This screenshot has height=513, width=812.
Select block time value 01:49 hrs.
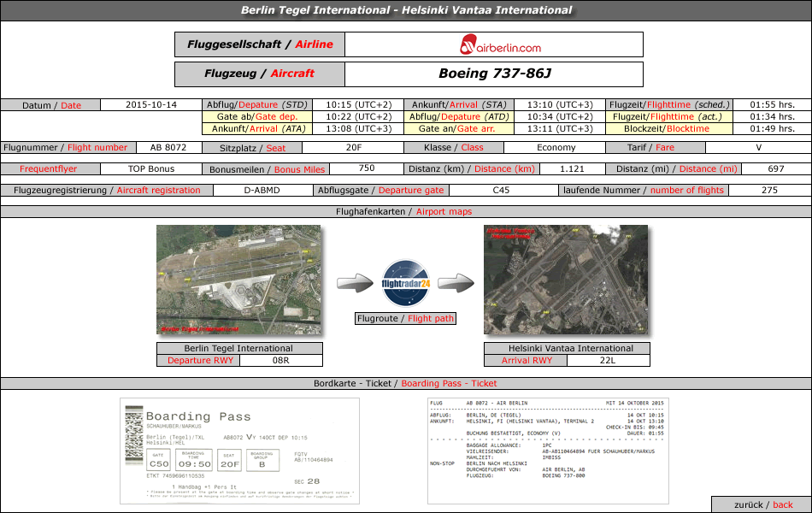pyautogui.click(x=773, y=128)
